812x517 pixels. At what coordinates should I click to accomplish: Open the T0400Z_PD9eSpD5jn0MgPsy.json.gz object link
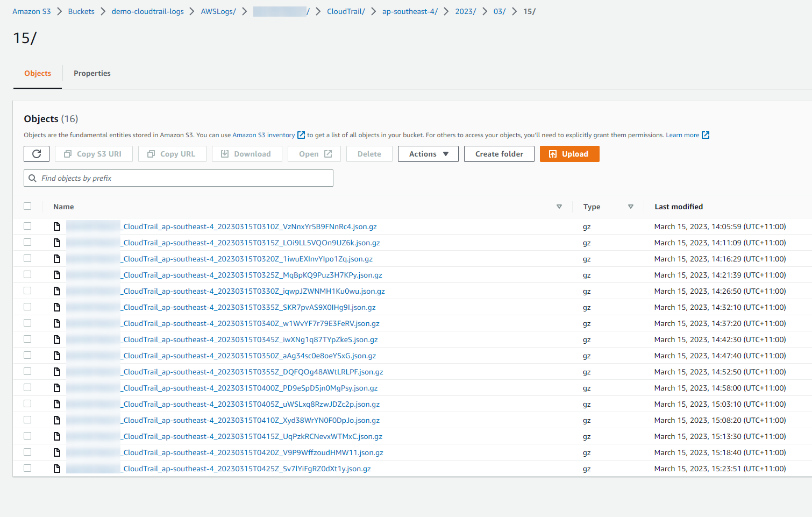click(x=250, y=388)
